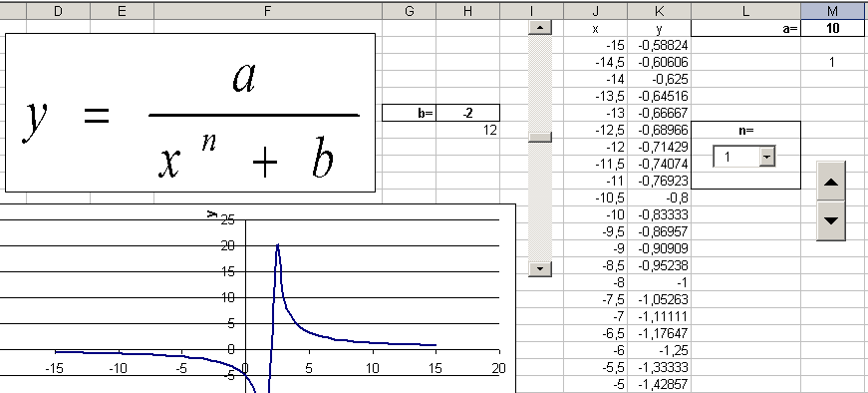Move the vertical scrollbar thumb for b
868x393 pixels.
click(540, 137)
